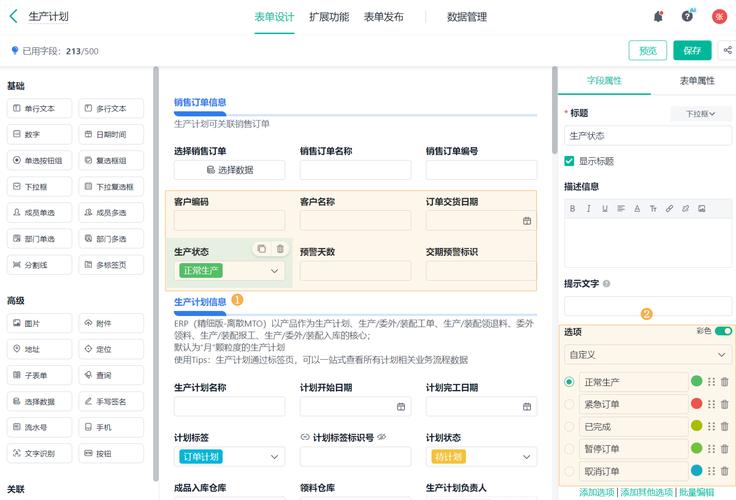Click drag handle of 暂停订单 option
The image size is (736, 500).
[712, 448]
